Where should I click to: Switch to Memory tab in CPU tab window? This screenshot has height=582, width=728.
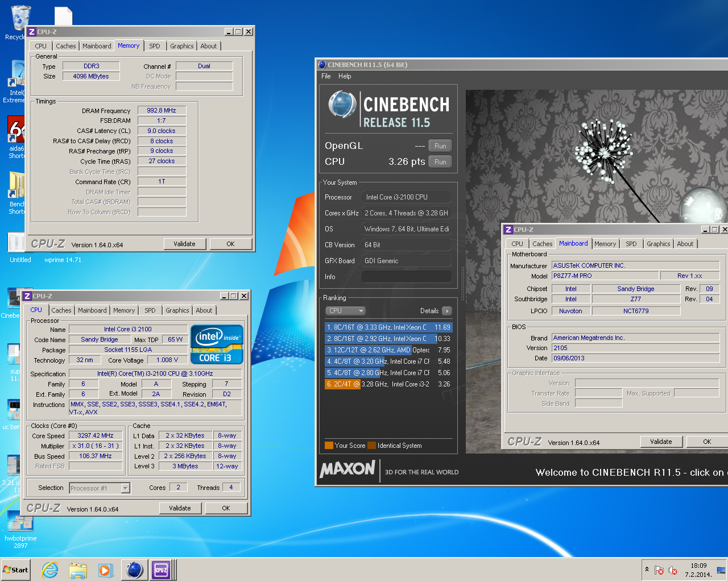[124, 310]
